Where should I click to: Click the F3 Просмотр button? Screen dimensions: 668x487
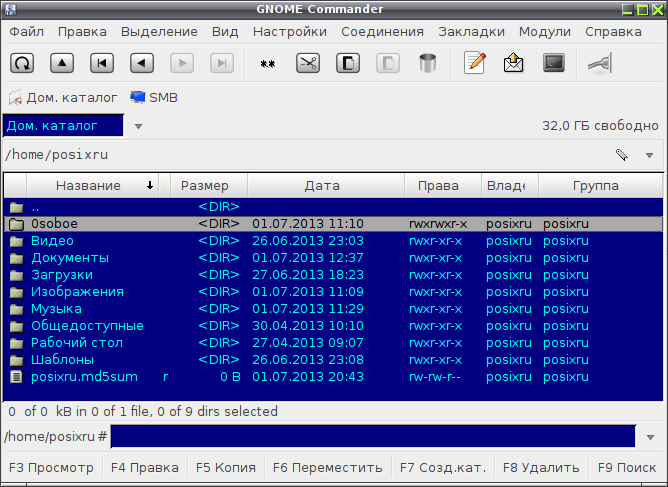click(51, 468)
